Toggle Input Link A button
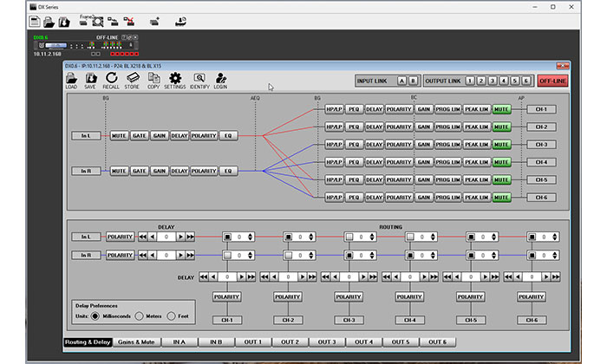This screenshot has height=364, width=607. (x=401, y=81)
